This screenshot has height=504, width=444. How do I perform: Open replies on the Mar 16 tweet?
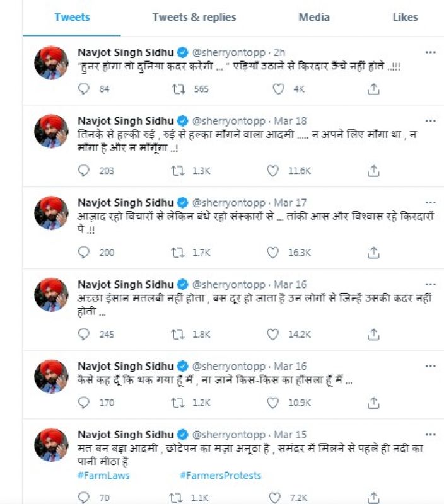(83, 332)
